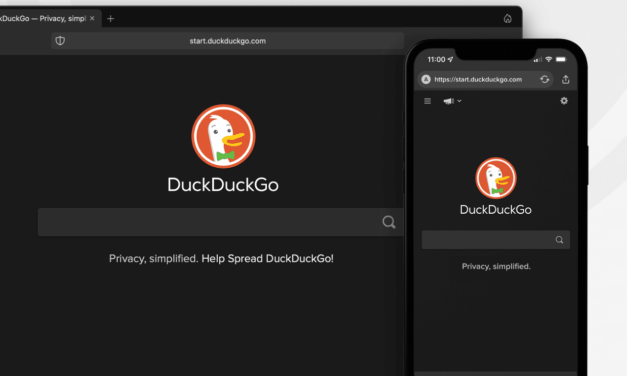Tap the location arrow beside phone clock
The image size is (627, 376).
[450, 59]
